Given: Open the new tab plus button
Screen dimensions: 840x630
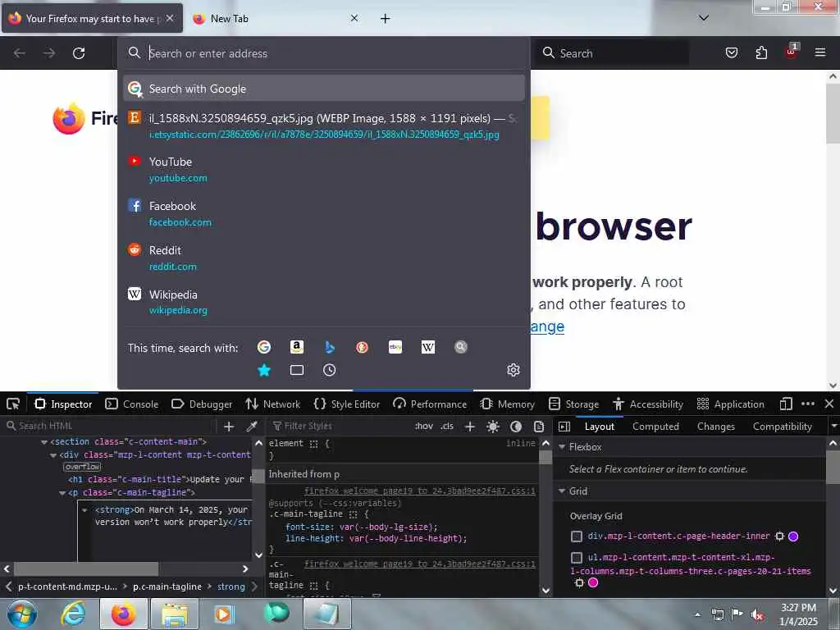Looking at the screenshot, I should 385,18.
